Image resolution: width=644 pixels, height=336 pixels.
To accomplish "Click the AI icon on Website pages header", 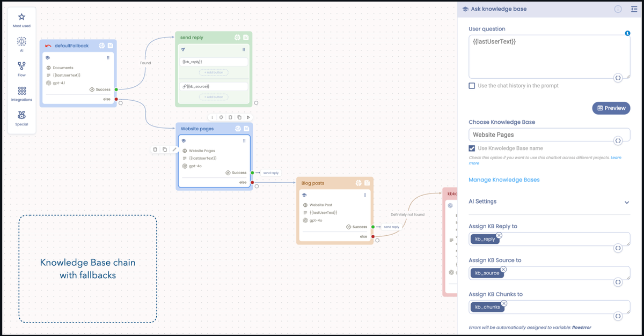I will 238,129.
